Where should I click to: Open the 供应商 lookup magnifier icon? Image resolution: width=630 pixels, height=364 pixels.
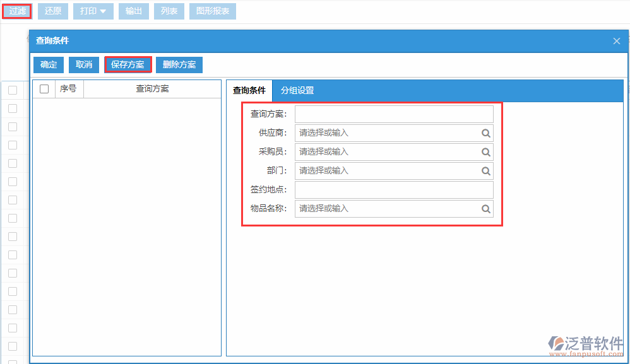pos(485,133)
